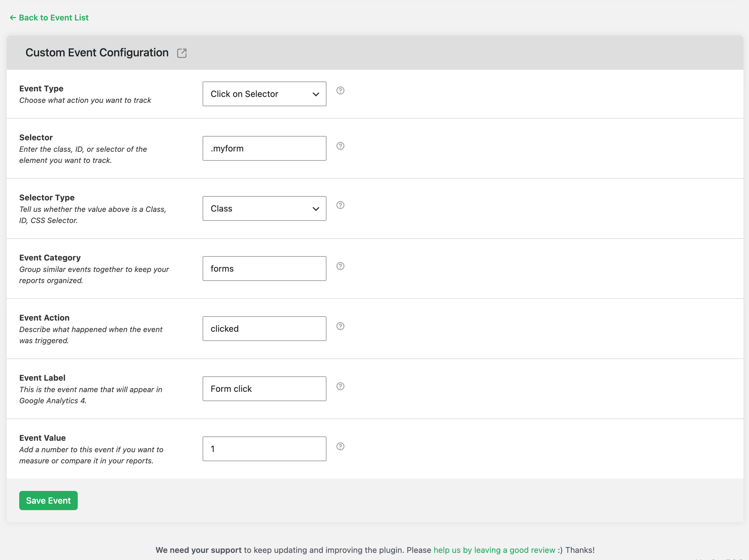Click the Selector label text

36,138
